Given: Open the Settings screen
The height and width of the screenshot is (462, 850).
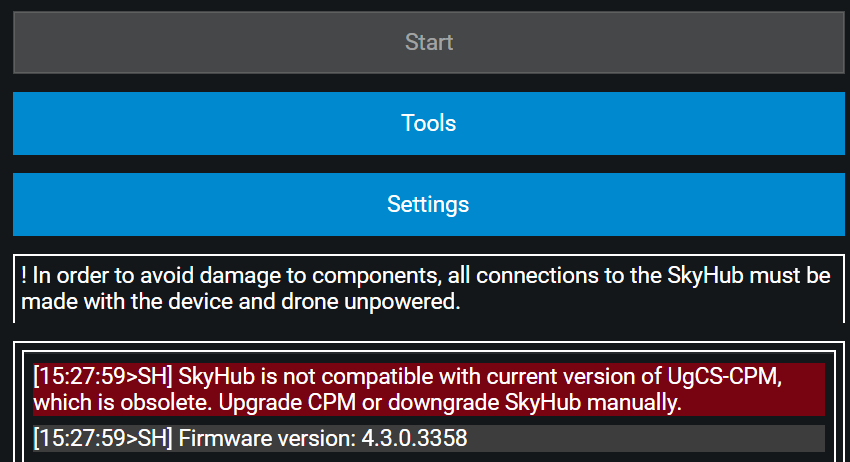Looking at the screenshot, I should pyautogui.click(x=429, y=204).
